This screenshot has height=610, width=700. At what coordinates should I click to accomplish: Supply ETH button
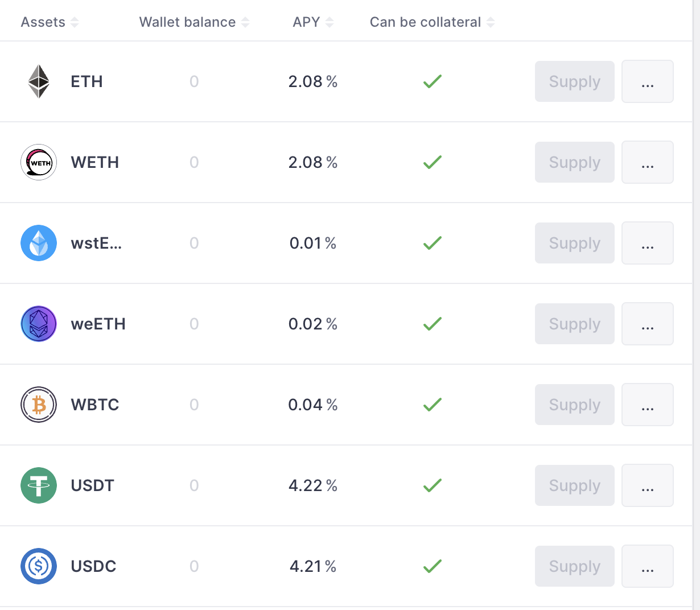click(575, 81)
